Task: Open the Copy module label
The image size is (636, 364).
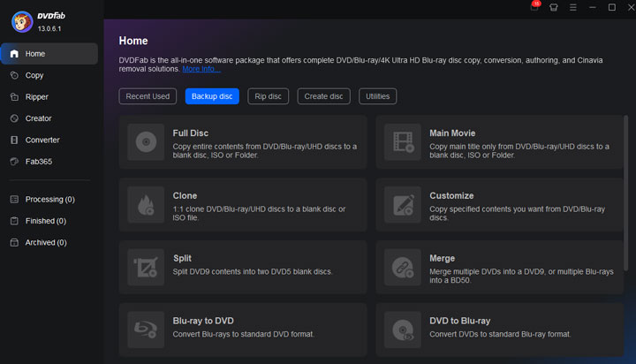Action: (x=34, y=75)
